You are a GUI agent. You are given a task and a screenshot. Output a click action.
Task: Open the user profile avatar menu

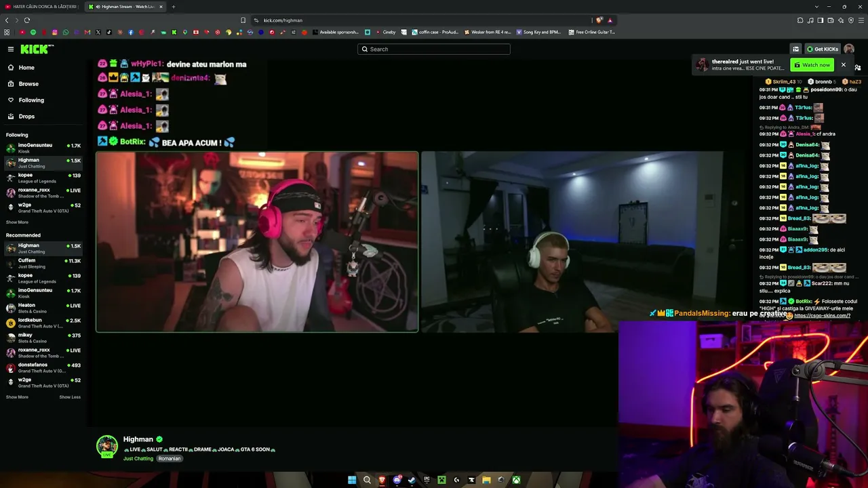[x=849, y=49]
